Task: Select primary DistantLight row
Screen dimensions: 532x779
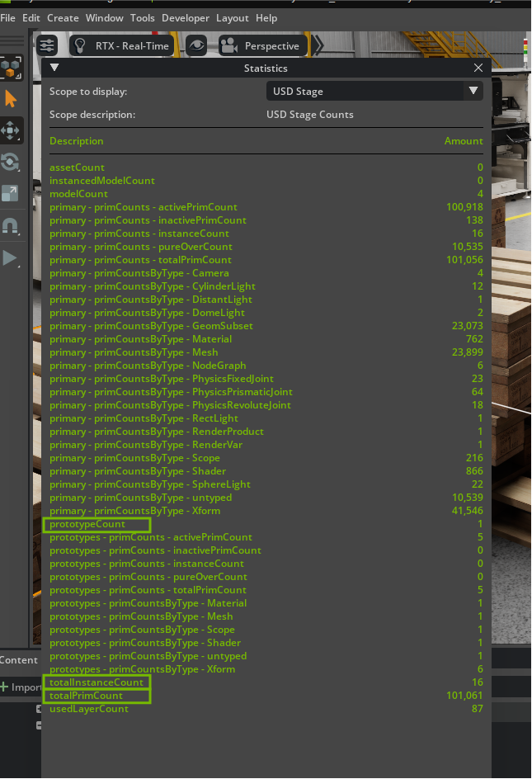Action: pyautogui.click(x=266, y=300)
